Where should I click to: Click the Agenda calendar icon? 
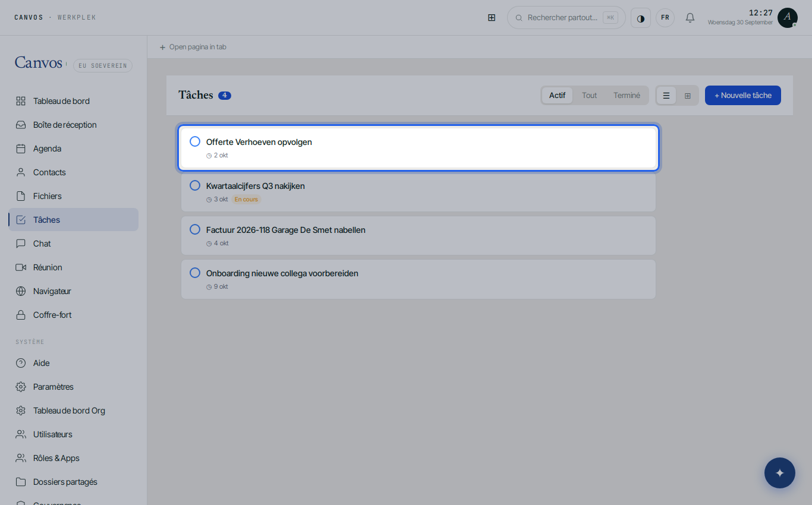click(x=21, y=149)
